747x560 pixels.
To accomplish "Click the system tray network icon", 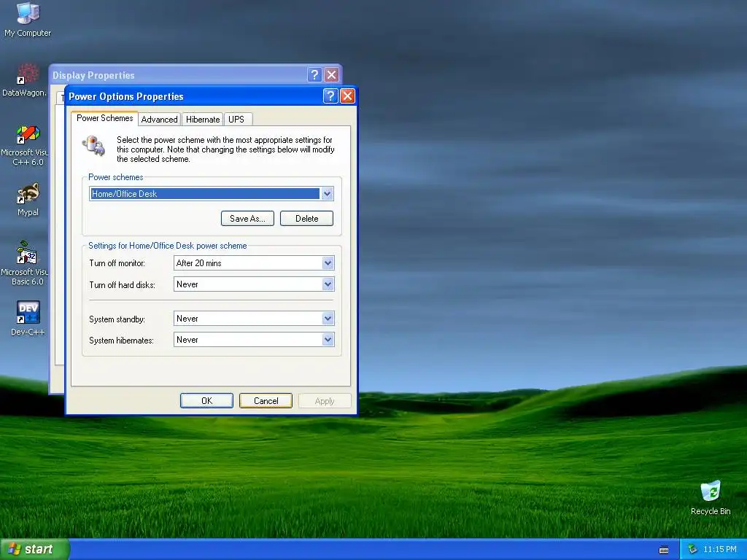I will point(692,549).
